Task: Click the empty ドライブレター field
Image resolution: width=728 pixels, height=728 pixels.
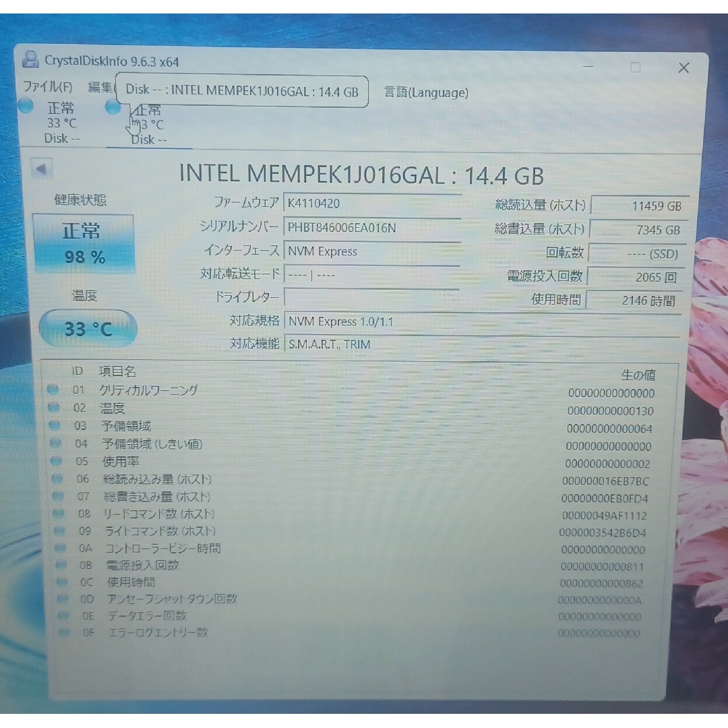Action: [x=371, y=297]
